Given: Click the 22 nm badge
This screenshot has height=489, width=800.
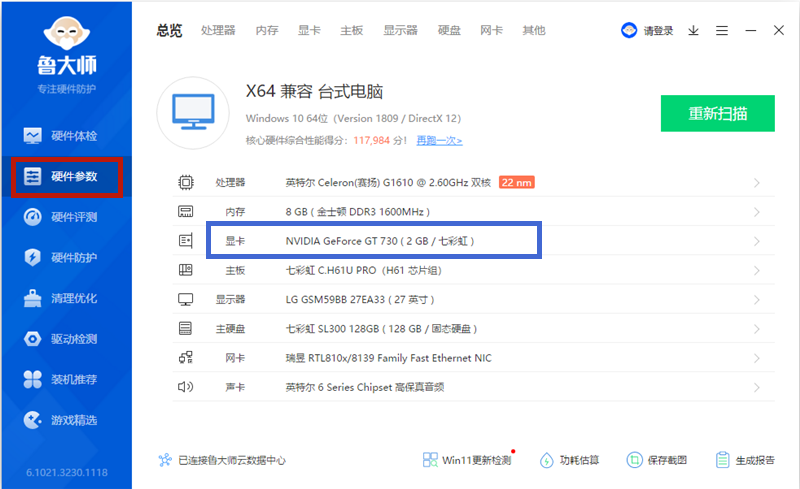Looking at the screenshot, I should [x=516, y=182].
